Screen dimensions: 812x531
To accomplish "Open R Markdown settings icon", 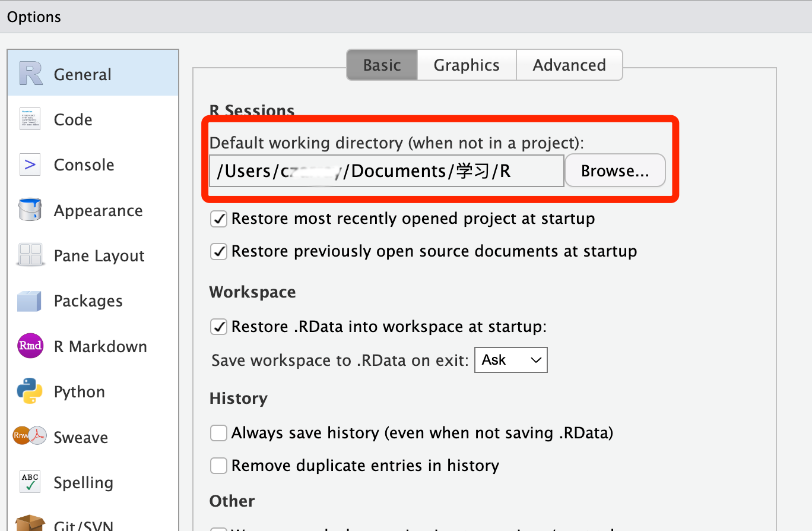I will pos(30,346).
